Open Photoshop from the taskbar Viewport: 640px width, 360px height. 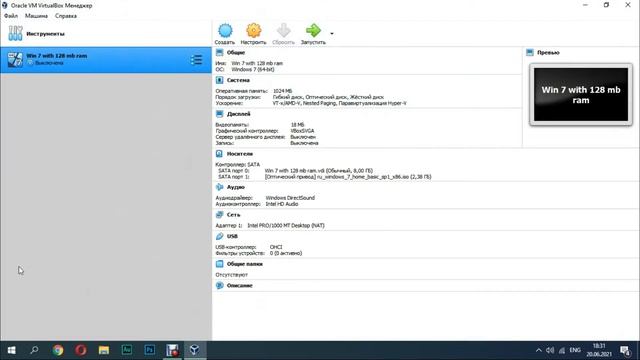coord(149,350)
